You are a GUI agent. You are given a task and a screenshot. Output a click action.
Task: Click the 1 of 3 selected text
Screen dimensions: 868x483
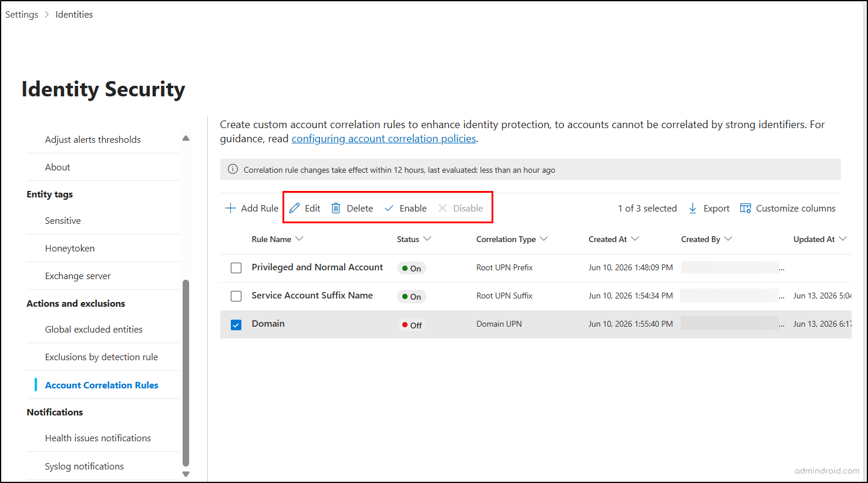point(647,208)
